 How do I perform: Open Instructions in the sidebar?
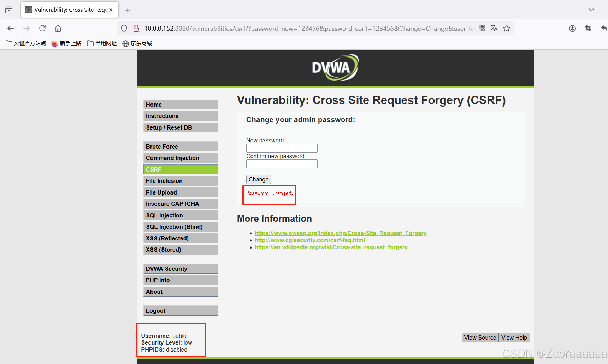pyautogui.click(x=181, y=116)
